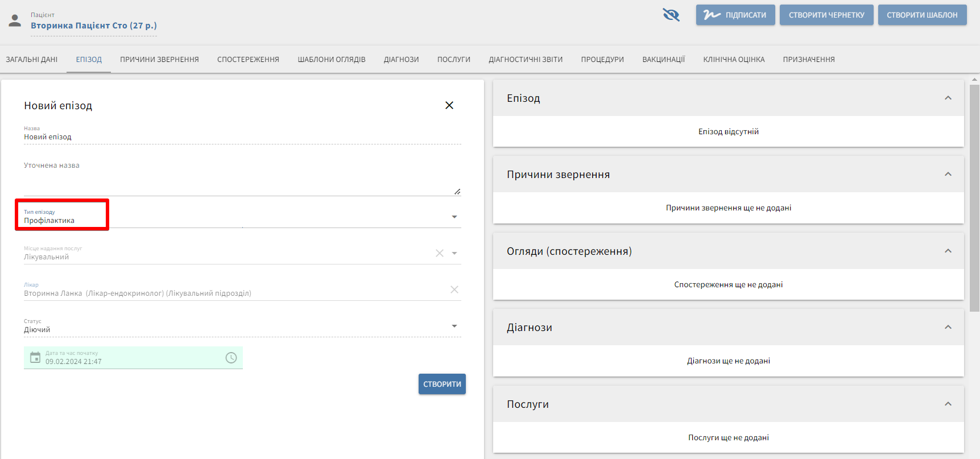The width and height of the screenshot is (980, 459).
Task: Open the Тип епізоду dropdown
Action: (454, 217)
